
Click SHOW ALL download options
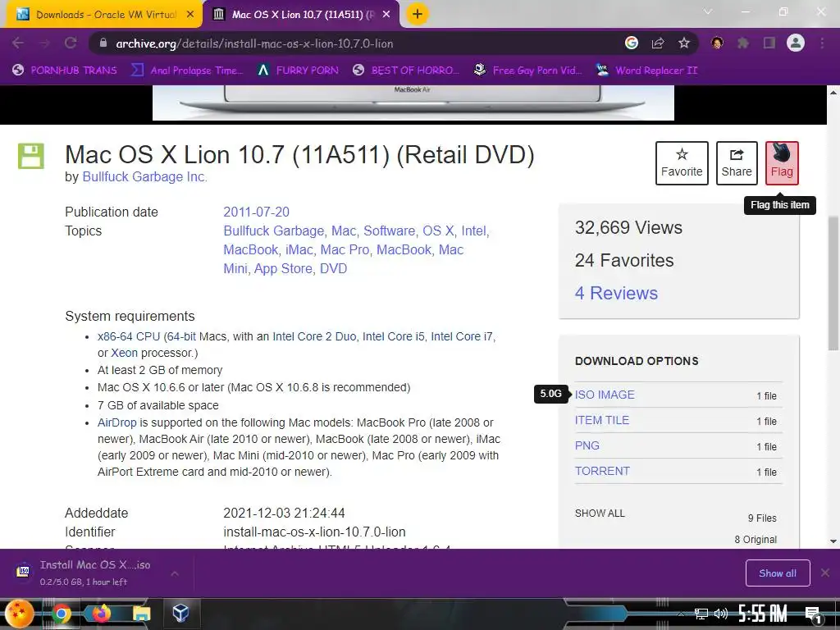pos(600,514)
